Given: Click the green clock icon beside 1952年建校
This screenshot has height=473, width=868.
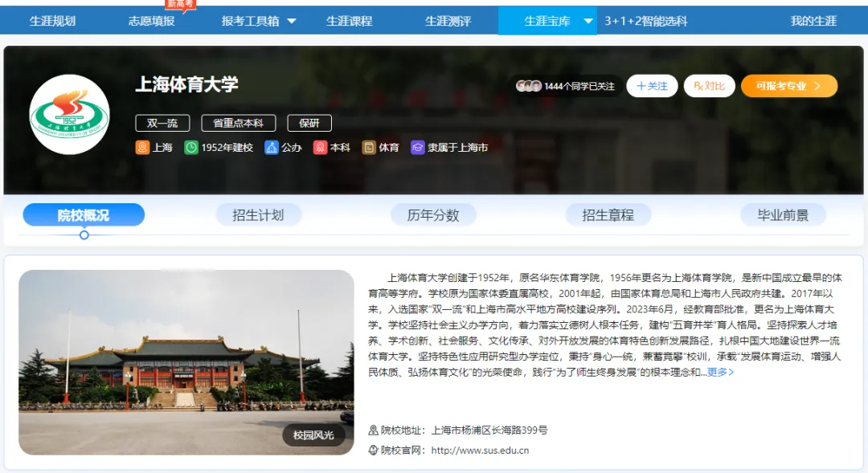Looking at the screenshot, I should [x=191, y=148].
